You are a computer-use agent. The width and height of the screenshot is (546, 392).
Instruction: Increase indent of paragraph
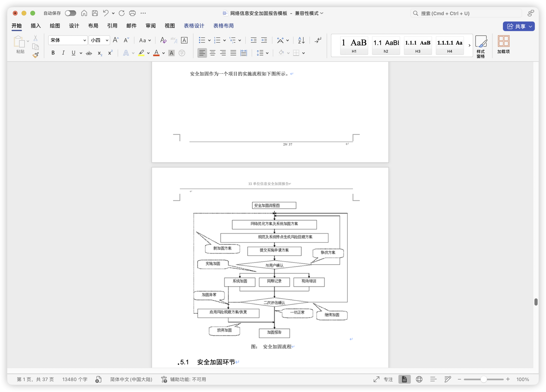(x=264, y=40)
